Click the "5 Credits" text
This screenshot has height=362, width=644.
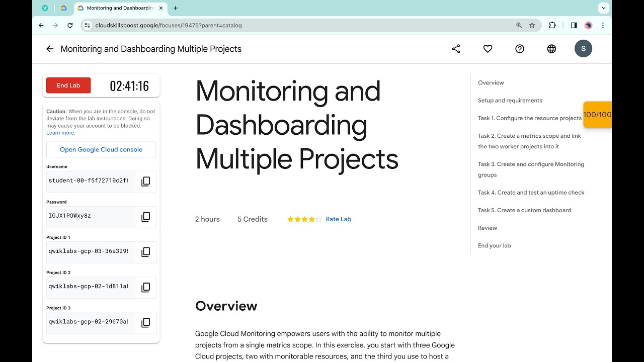click(253, 219)
